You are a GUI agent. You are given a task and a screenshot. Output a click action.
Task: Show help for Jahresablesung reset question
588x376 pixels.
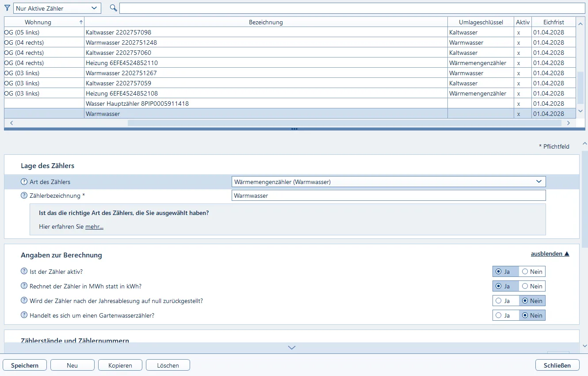[24, 301]
